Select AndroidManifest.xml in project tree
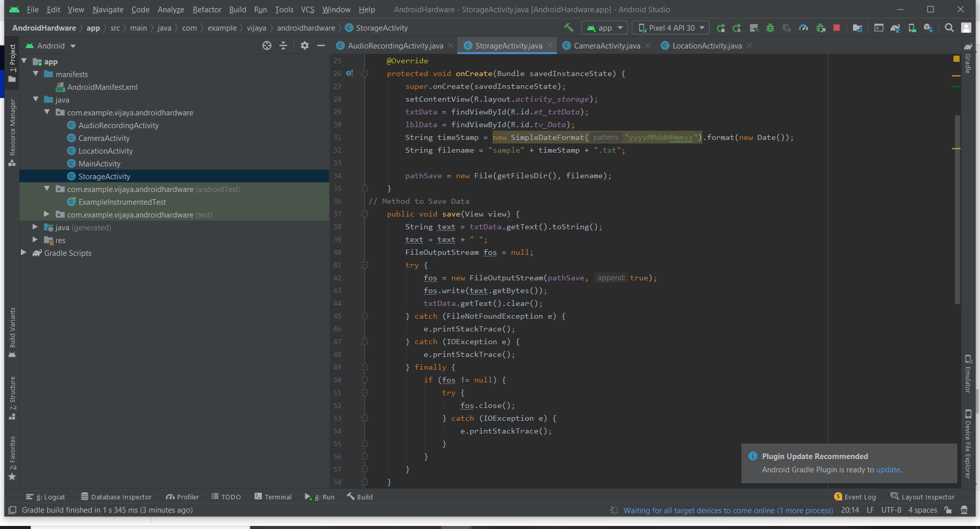The height and width of the screenshot is (529, 980). click(102, 87)
